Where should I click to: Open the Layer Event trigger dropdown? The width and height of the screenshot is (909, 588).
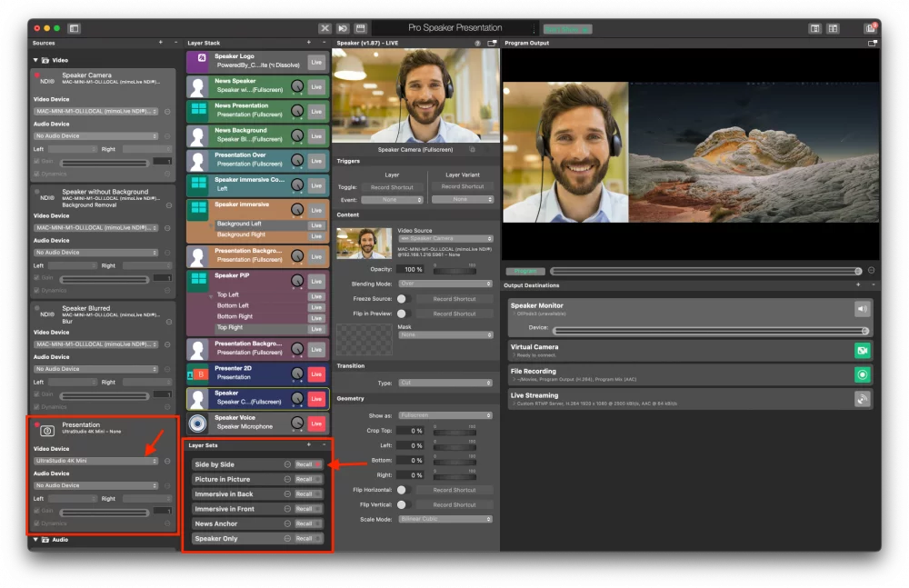click(x=392, y=199)
